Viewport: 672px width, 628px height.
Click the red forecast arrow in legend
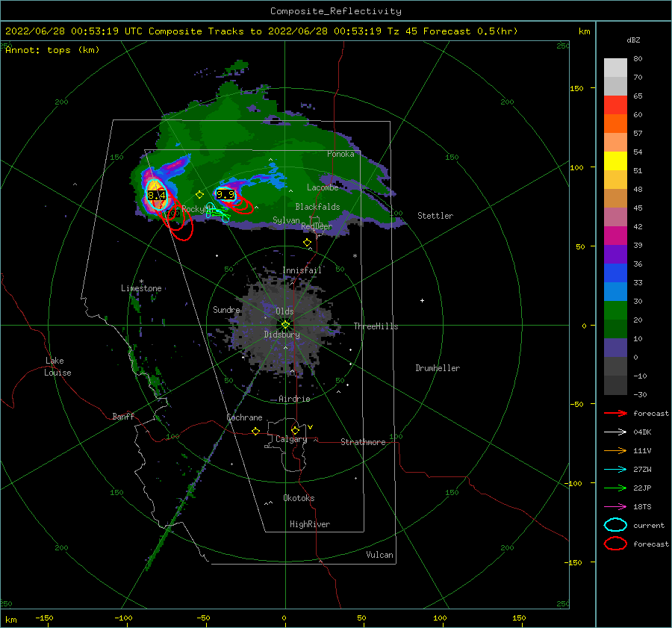coord(615,413)
